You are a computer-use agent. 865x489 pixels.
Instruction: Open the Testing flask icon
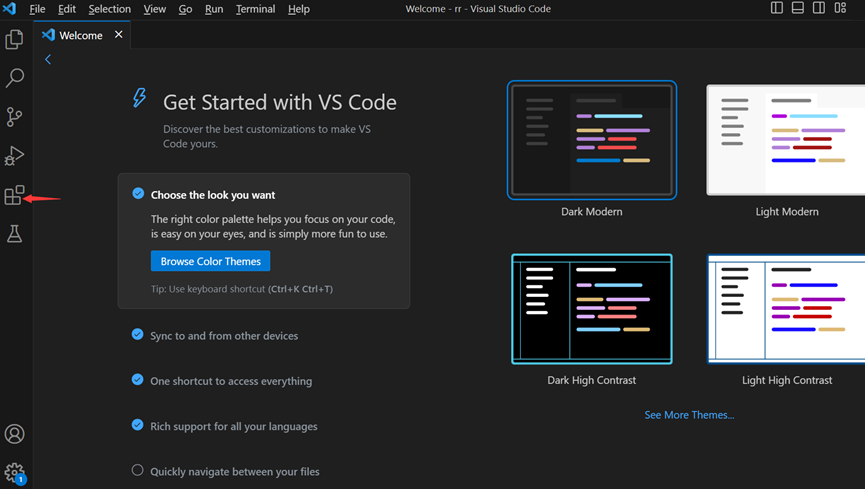(x=14, y=234)
